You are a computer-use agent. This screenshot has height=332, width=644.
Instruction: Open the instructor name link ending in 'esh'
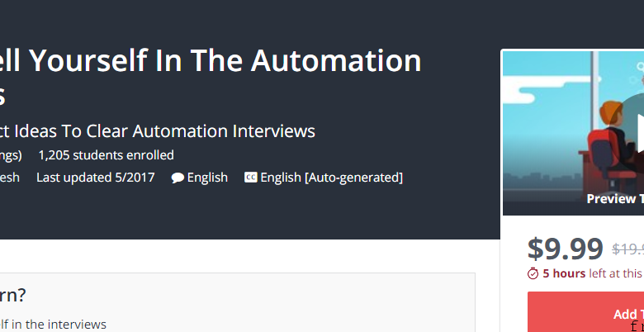[x=9, y=178]
